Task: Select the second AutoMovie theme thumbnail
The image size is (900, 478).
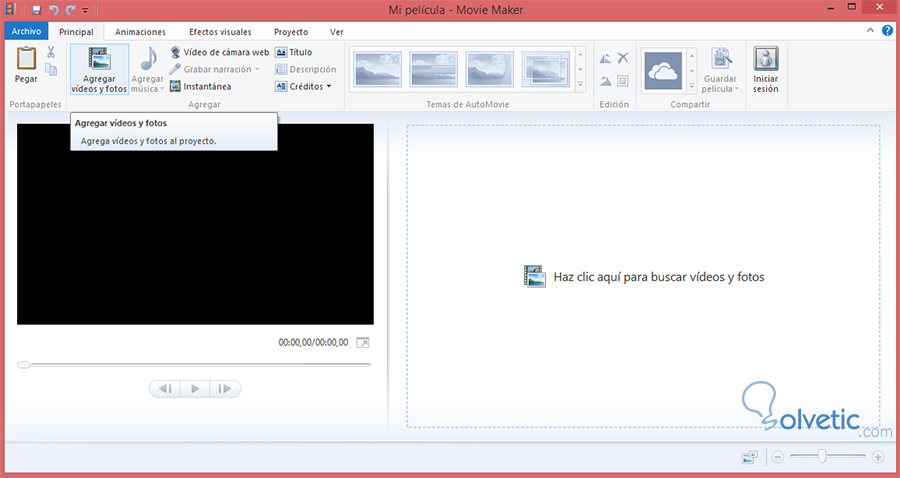Action: pyautogui.click(x=433, y=69)
